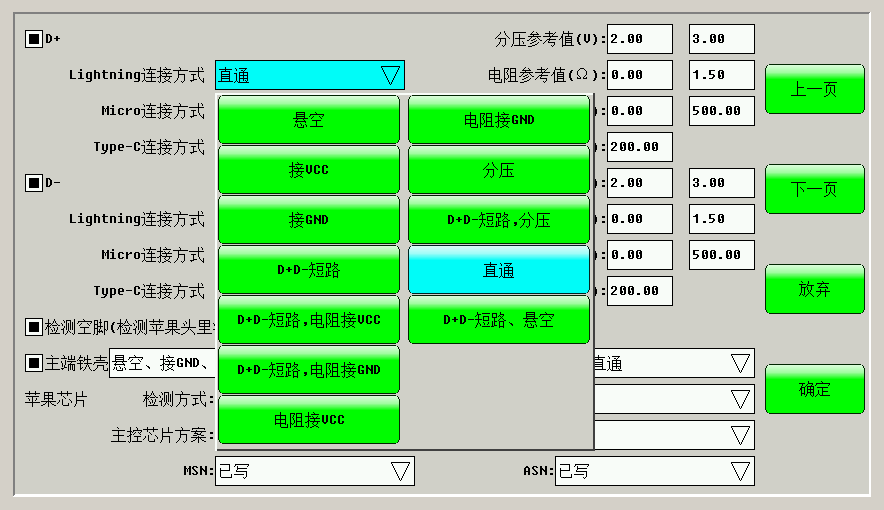Select the 分压 option
Viewport: 884px width, 510px height.
[x=498, y=170]
